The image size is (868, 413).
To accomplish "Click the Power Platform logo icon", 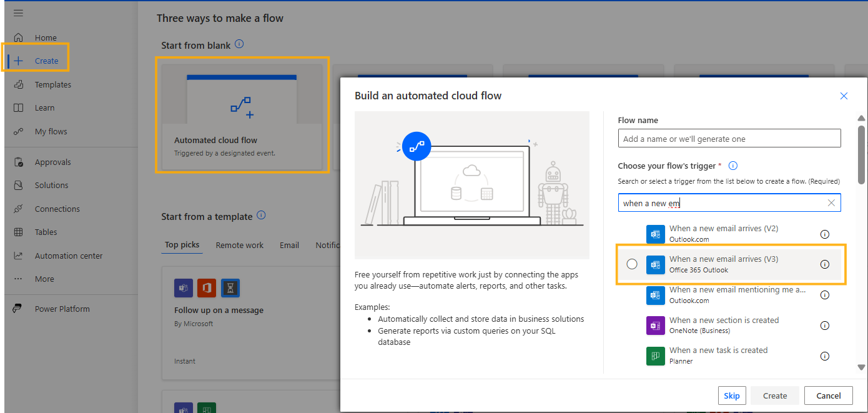I will tap(19, 309).
